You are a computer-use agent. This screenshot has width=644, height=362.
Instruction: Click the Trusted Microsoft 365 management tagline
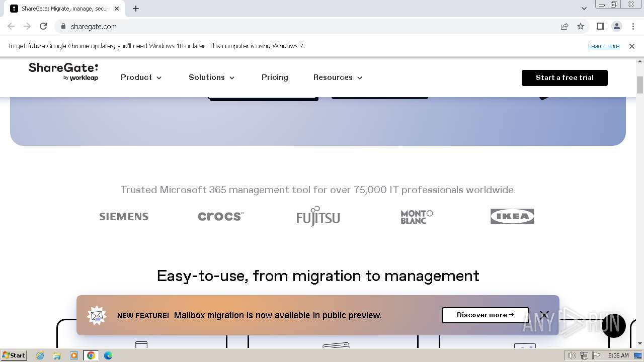[x=318, y=190]
